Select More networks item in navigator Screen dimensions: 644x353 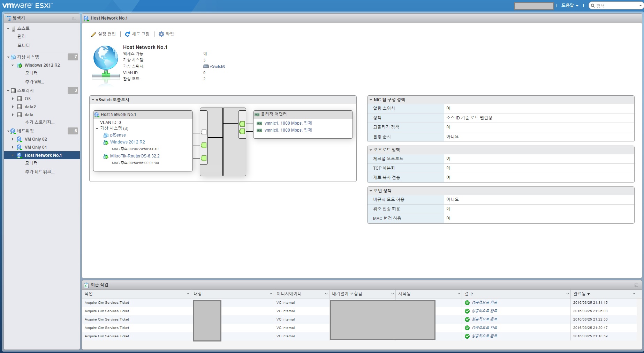click(39, 172)
